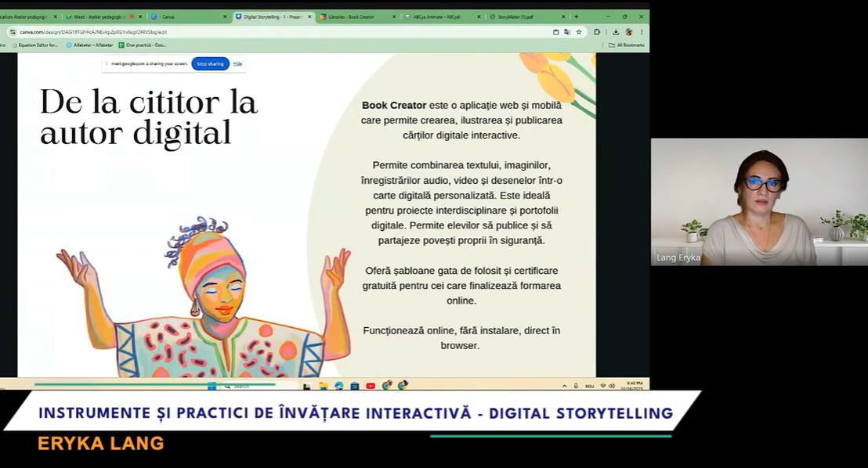Switch to first Chrome icon in taskbar
Screen dimensions: 868x468
(x=387, y=385)
